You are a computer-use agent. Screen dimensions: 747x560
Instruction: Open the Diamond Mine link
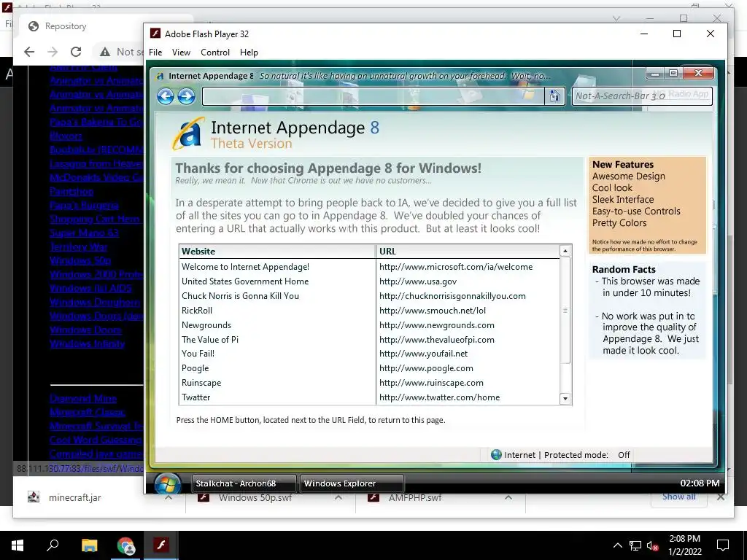coord(83,399)
